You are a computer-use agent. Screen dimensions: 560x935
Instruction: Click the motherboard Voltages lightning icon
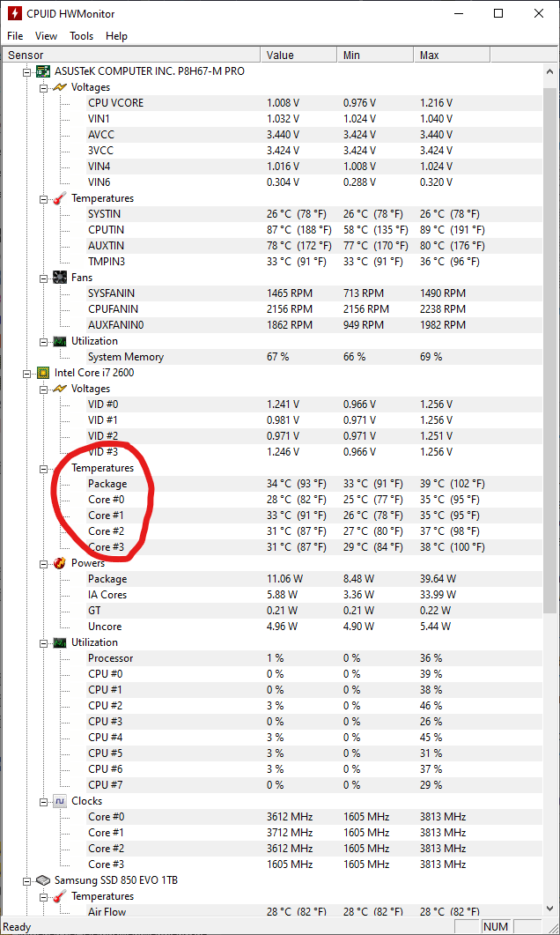60,87
